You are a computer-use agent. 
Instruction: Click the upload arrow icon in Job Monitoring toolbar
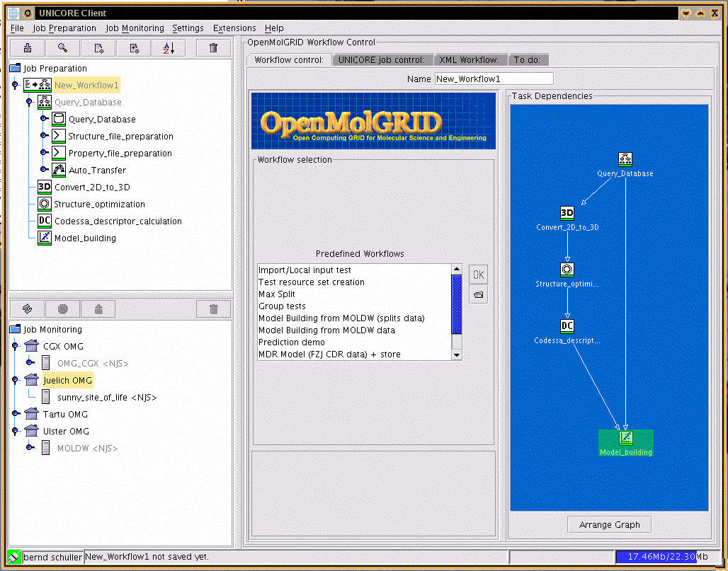click(98, 309)
